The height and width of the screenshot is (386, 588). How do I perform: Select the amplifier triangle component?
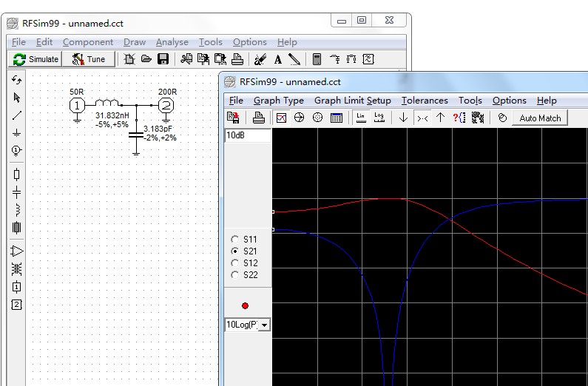pyautogui.click(x=17, y=251)
